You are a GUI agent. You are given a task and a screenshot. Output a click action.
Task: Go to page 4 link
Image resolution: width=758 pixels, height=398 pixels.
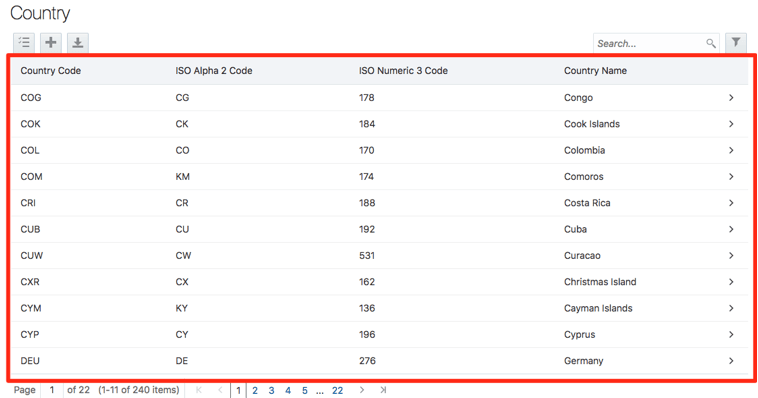288,390
